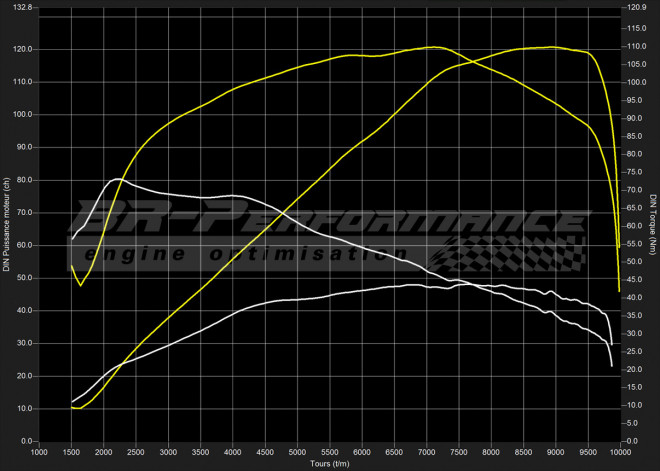Select the 100.0 label on the left power axis

22,114
